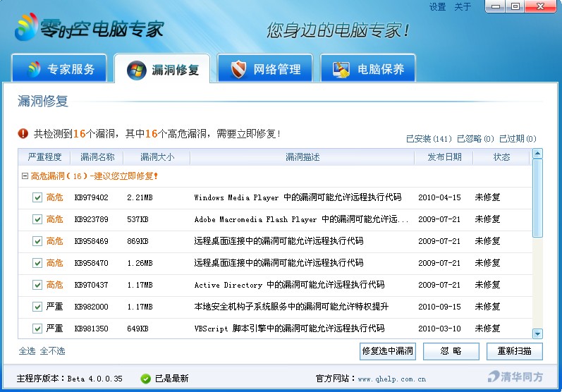Uncheck the KB958470 checkbox
This screenshot has height=392, width=562.
point(37,263)
